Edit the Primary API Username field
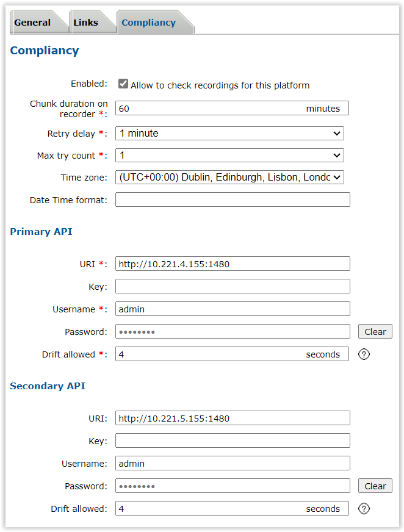 click(233, 309)
